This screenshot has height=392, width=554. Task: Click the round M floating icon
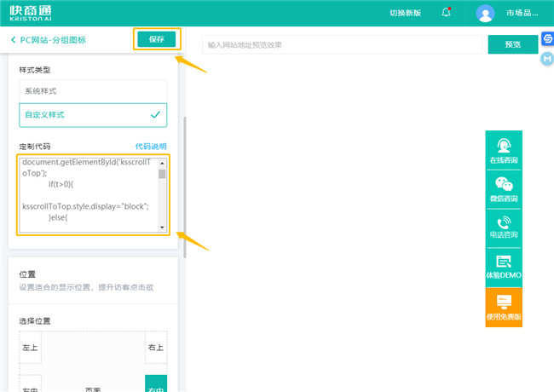click(547, 58)
